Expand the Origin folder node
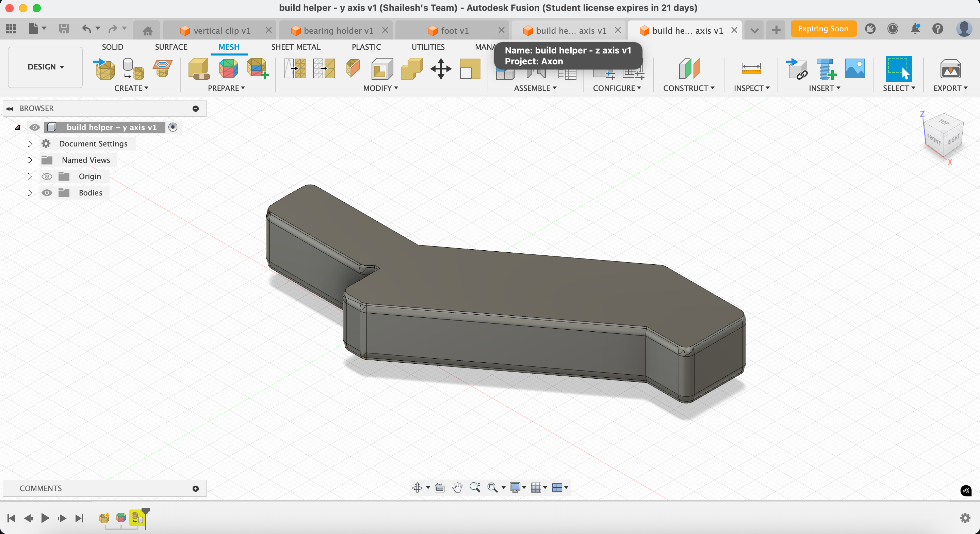980x534 pixels. (x=30, y=176)
